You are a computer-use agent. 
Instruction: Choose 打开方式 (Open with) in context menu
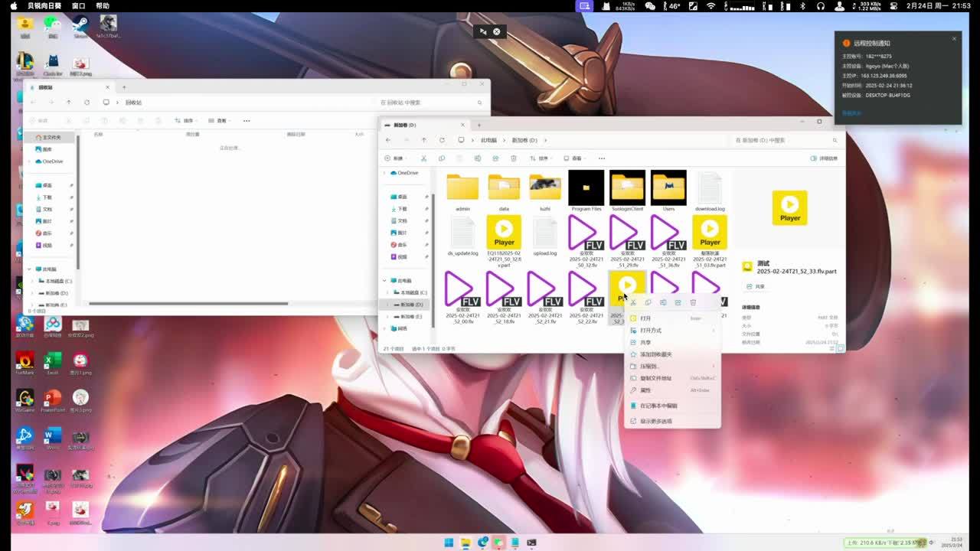click(651, 331)
